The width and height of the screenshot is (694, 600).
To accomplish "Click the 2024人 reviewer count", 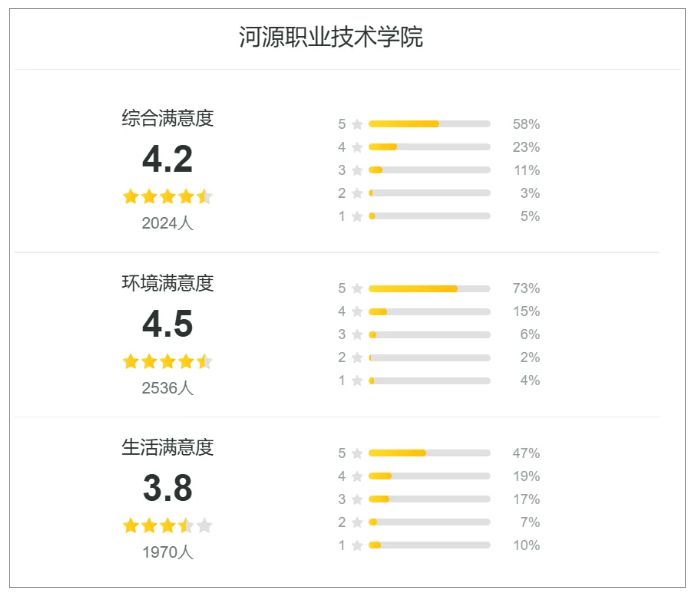I will coord(167,223).
